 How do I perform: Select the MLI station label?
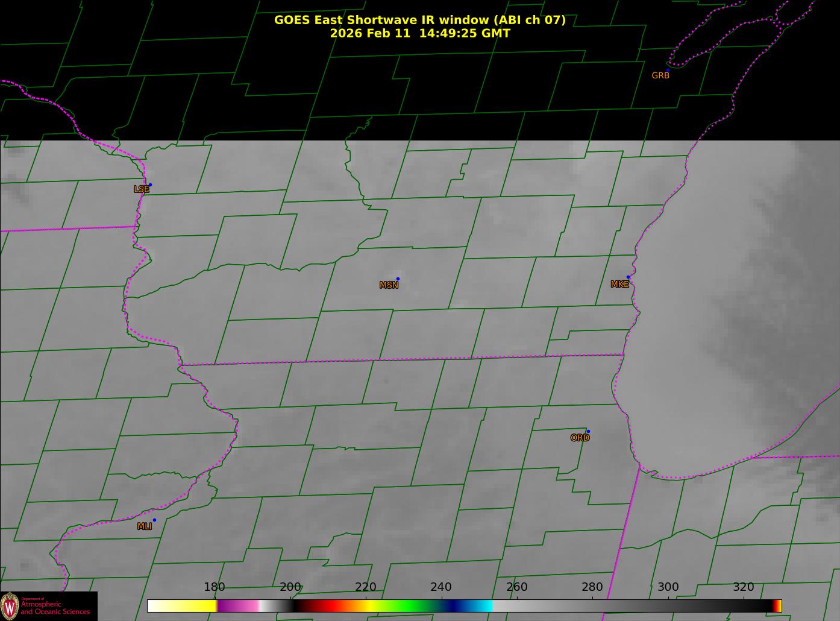[x=144, y=526]
